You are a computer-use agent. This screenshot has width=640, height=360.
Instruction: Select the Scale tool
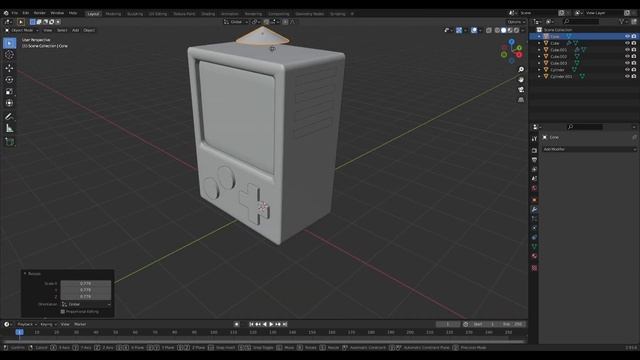(9, 91)
